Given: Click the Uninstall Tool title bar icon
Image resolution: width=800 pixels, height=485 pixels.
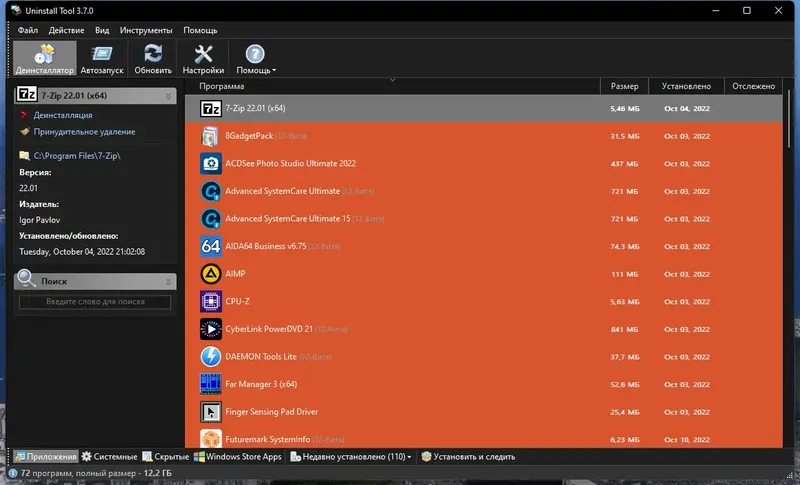Looking at the screenshot, I should tap(15, 10).
